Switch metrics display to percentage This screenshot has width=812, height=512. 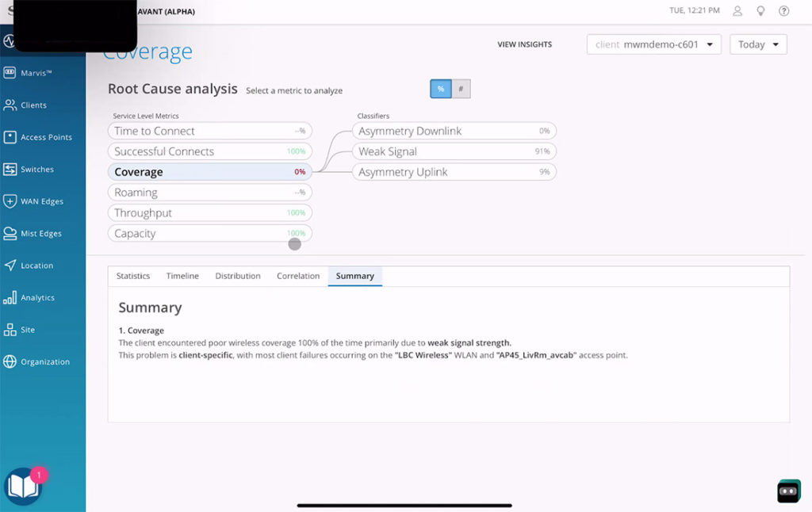pos(441,89)
